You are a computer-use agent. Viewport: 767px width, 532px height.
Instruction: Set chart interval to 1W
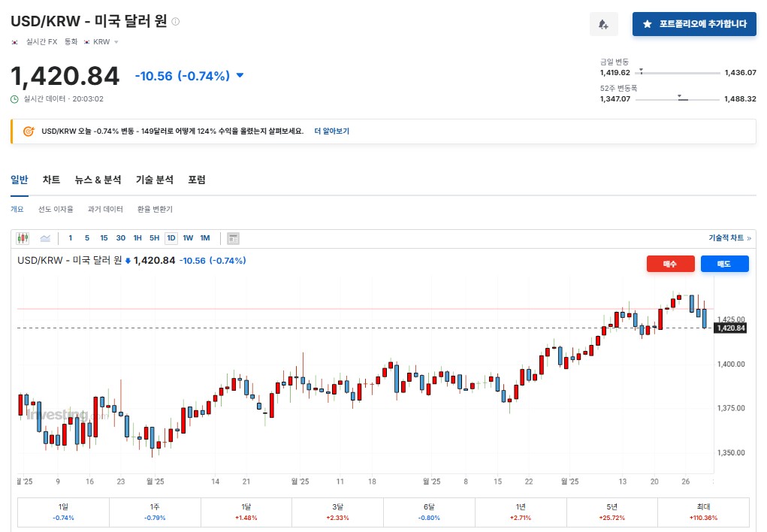coord(188,238)
